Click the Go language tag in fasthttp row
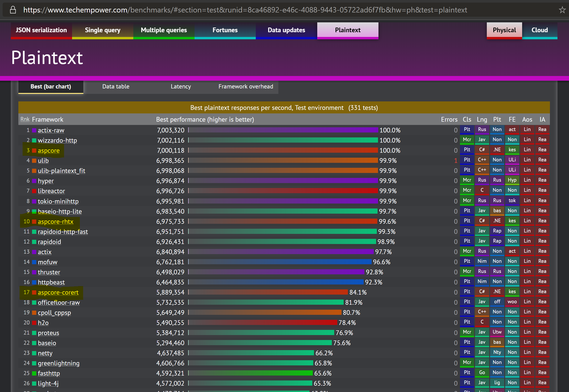The width and height of the screenshot is (569, 392). [482, 373]
